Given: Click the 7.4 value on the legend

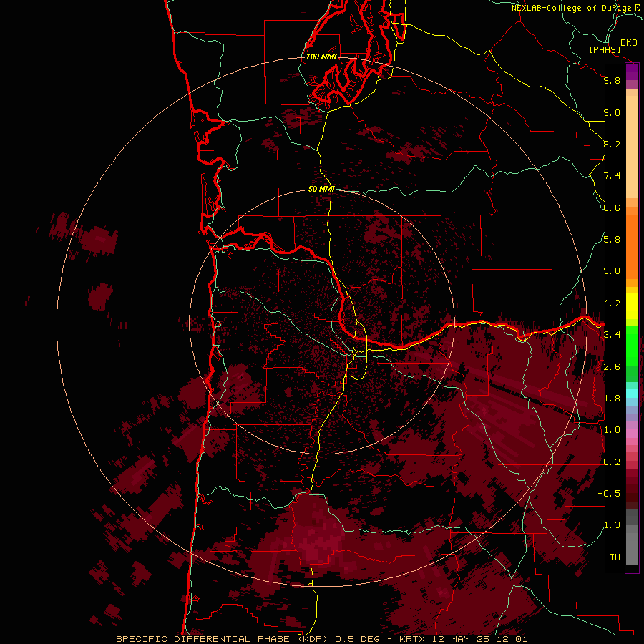Looking at the screenshot, I should (612, 176).
